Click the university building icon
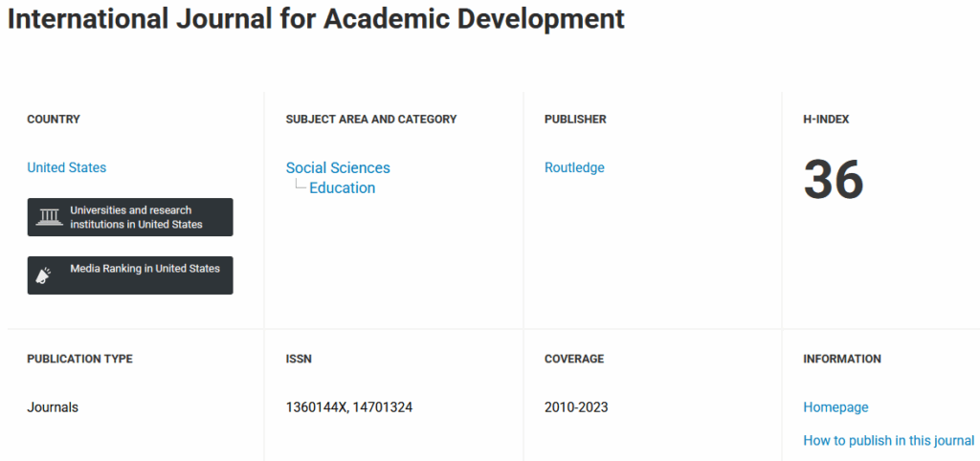The image size is (980, 461). coord(50,217)
